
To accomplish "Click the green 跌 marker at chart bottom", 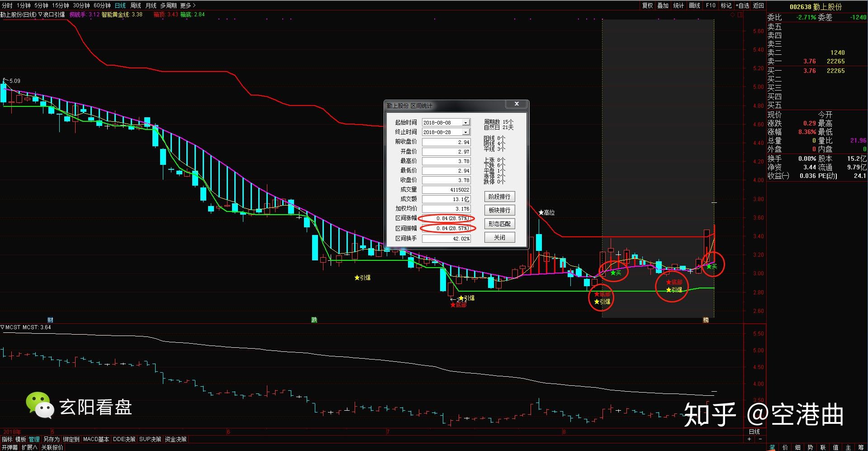I will tap(314, 320).
